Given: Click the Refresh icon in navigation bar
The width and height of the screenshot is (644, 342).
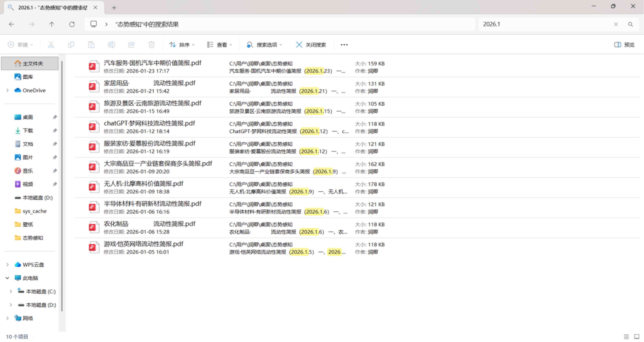Looking at the screenshot, I should point(72,24).
